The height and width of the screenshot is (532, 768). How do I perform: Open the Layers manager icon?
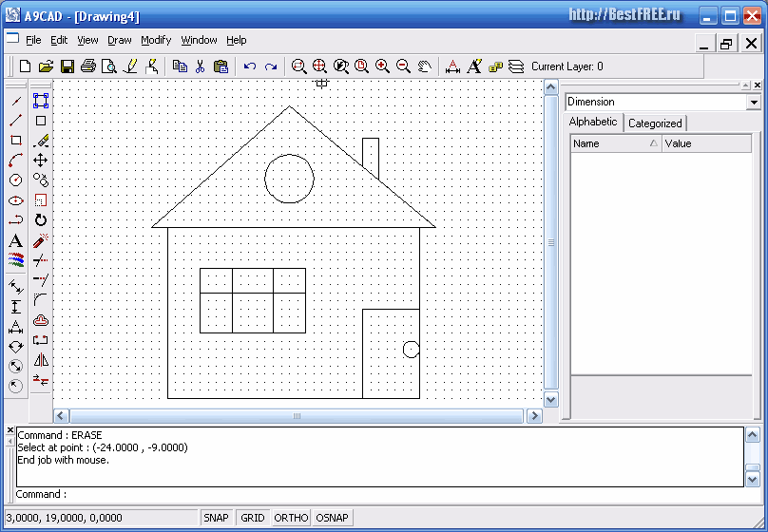tap(516, 66)
